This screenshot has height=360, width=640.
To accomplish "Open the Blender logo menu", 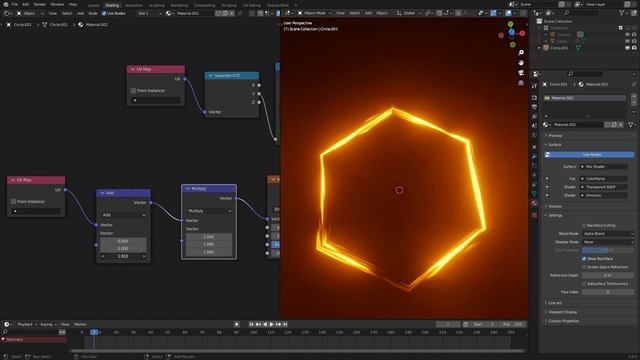I will pos(6,4).
